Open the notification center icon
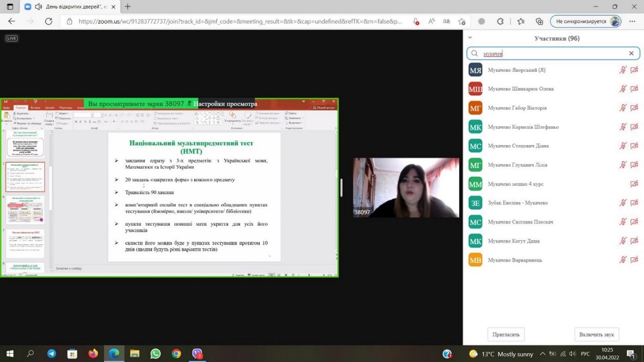Screen dimensions: 644x362 (631, 355)
